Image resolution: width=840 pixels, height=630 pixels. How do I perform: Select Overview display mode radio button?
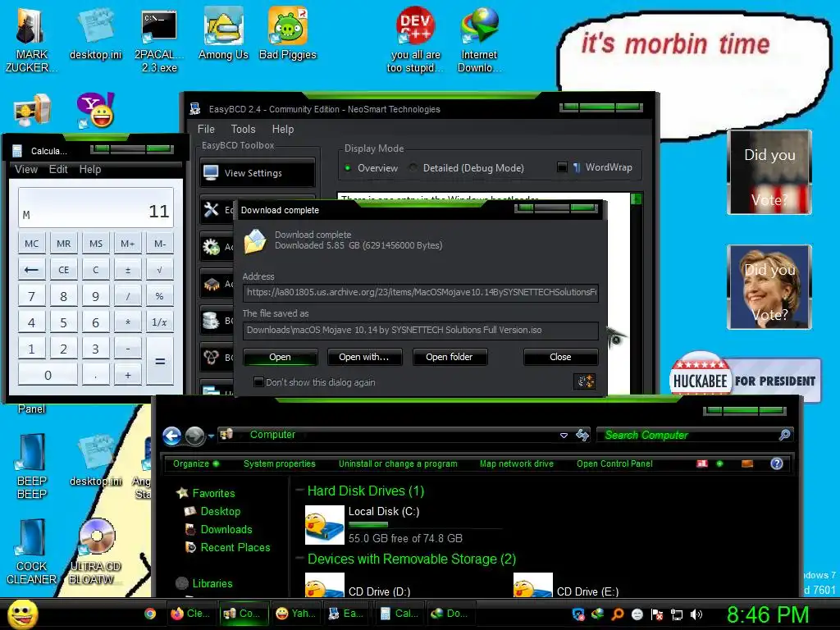coord(348,167)
